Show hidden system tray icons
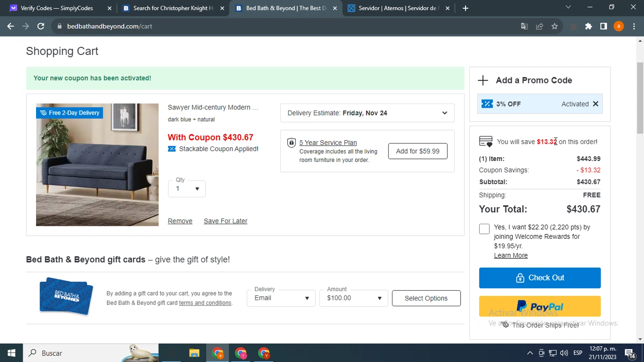The height and width of the screenshot is (362, 644). point(530,353)
